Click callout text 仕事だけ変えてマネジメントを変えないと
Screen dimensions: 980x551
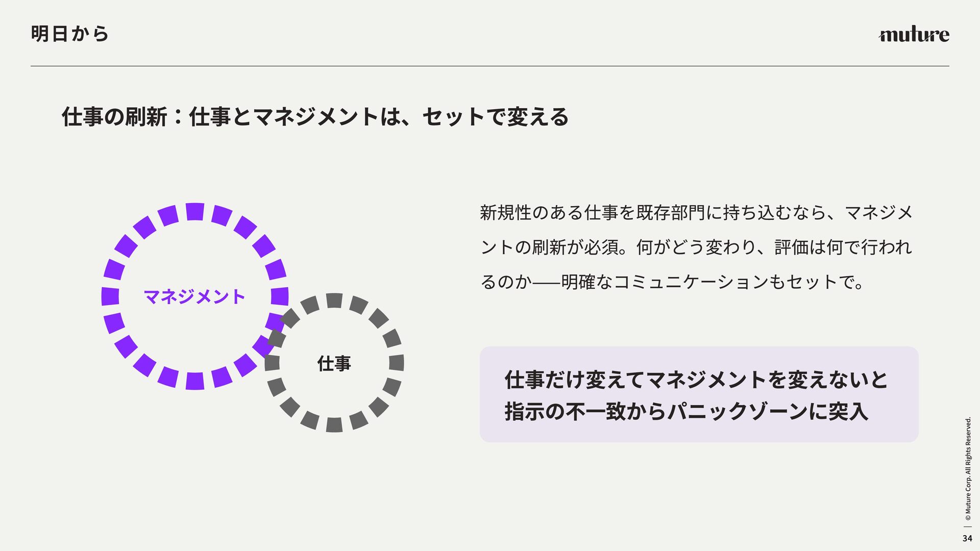coord(696,380)
